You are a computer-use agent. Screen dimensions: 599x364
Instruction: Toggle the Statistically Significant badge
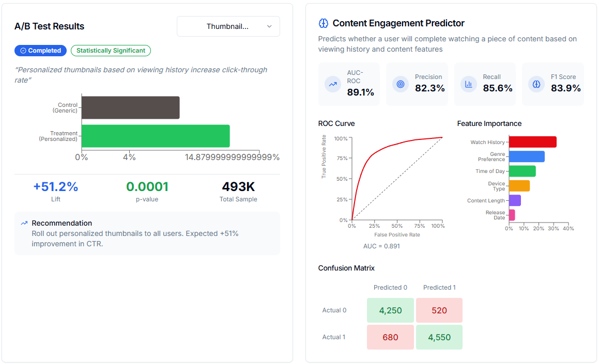[111, 51]
